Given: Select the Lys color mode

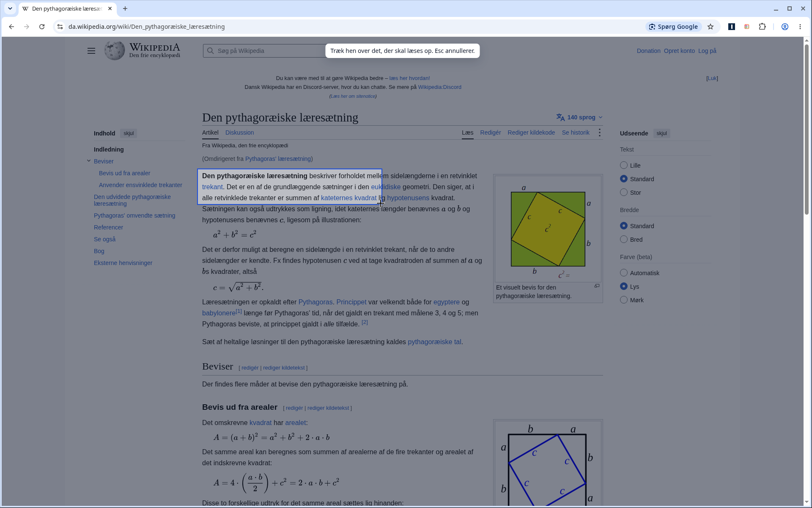Looking at the screenshot, I should pos(624,286).
